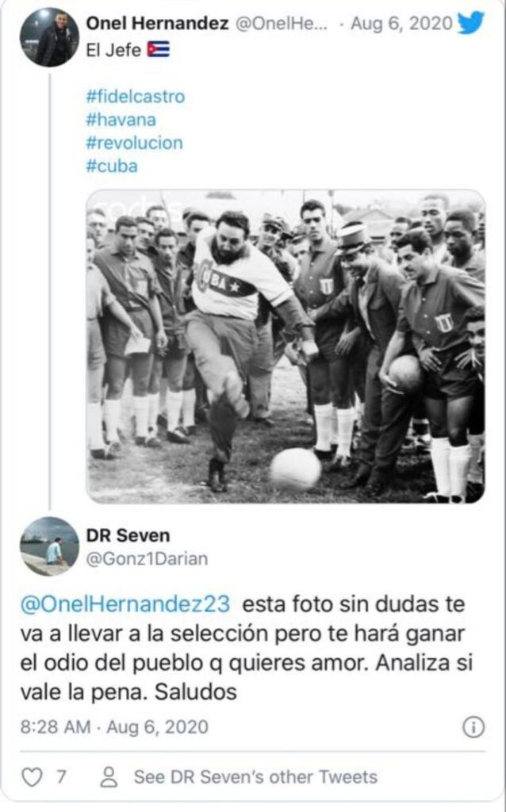Click the person silhouette icon
Viewport: 506px width, 812px height.
coord(109,777)
